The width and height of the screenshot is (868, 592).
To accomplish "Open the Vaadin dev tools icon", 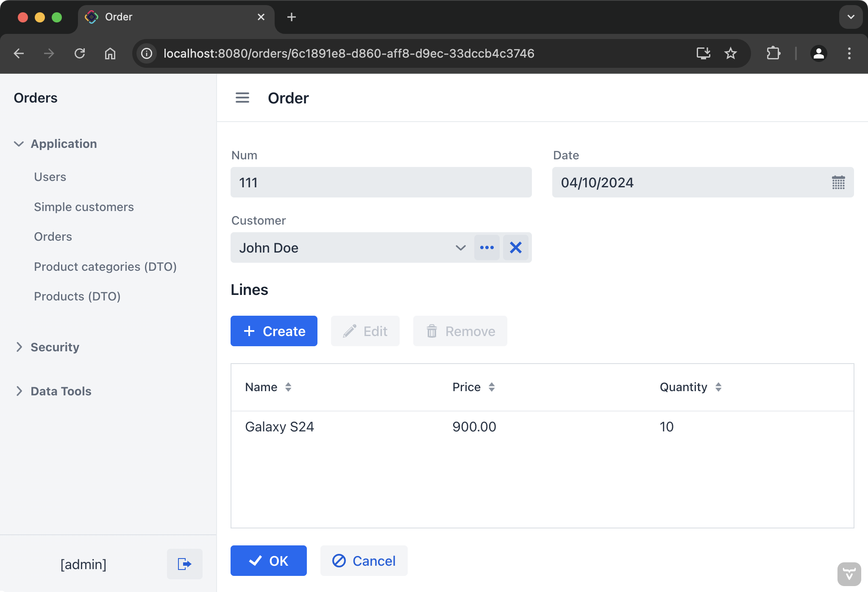I will pyautogui.click(x=849, y=574).
